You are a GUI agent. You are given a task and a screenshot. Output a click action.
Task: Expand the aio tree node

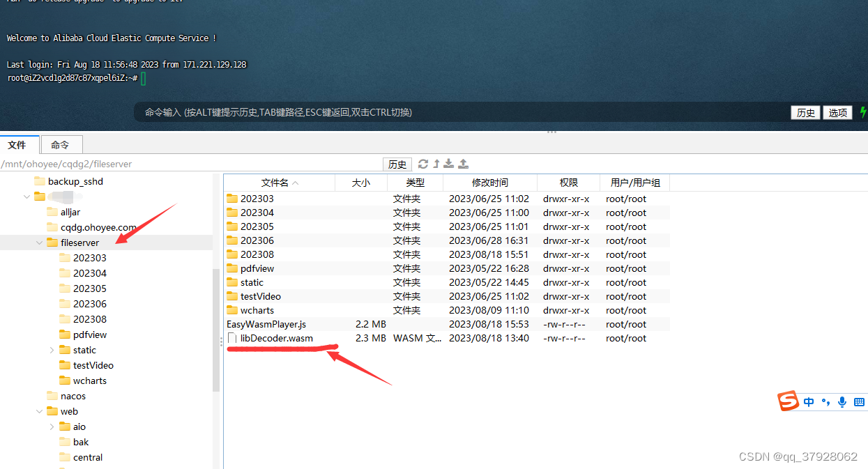[52, 426]
